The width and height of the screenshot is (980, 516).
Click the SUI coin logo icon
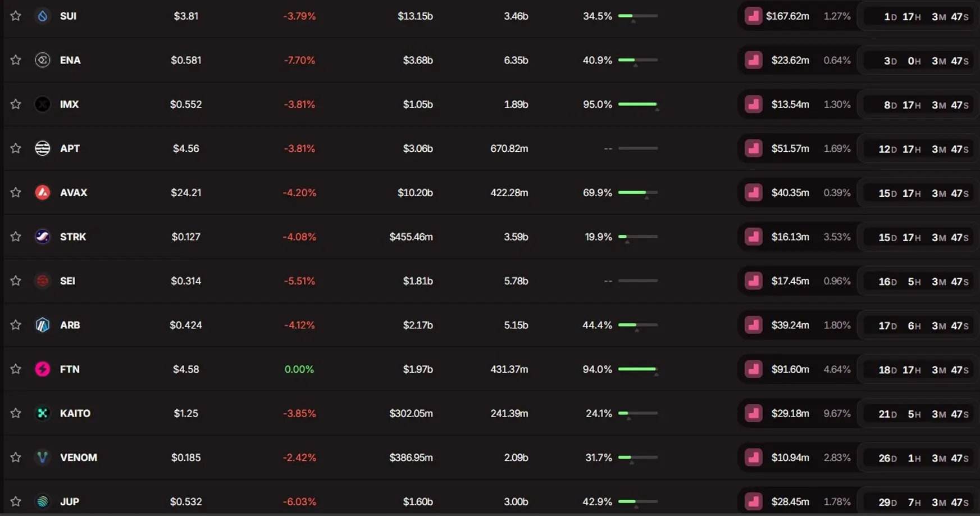pyautogui.click(x=43, y=16)
